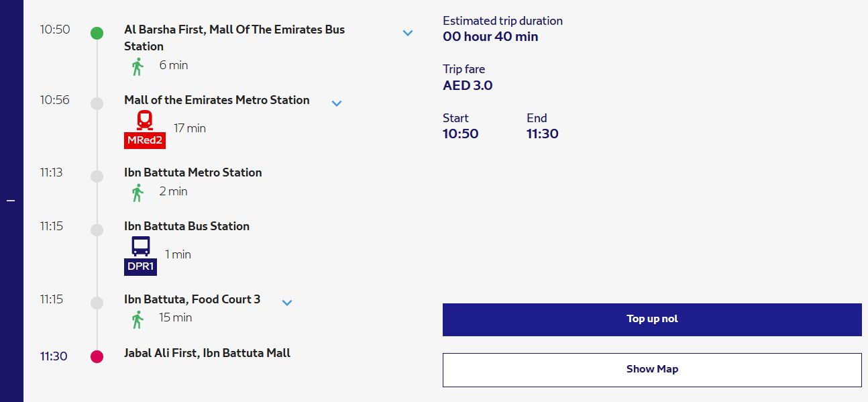Expand Ibn Battuta, Food Court 3 details
868x402 pixels.
coord(287,303)
